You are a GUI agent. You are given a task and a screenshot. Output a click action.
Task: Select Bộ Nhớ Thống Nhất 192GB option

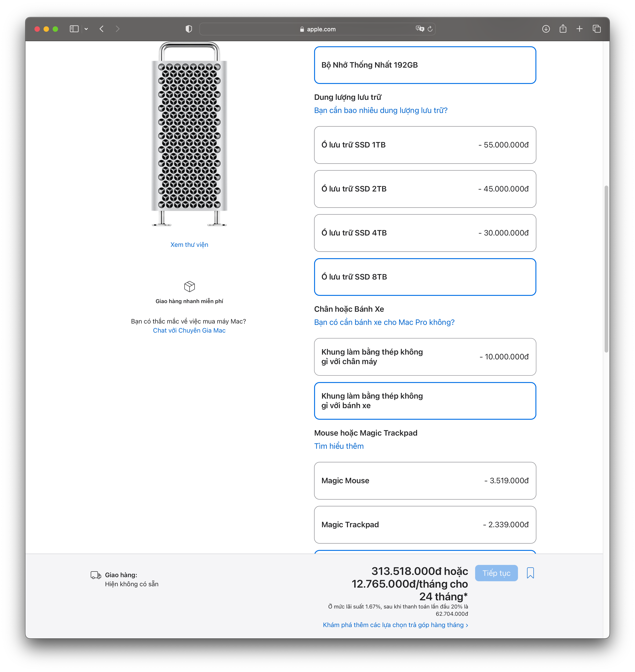425,65
